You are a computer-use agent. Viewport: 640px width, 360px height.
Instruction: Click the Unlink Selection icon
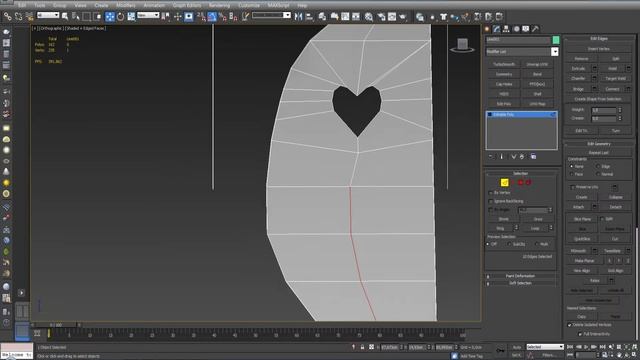click(18, 16)
